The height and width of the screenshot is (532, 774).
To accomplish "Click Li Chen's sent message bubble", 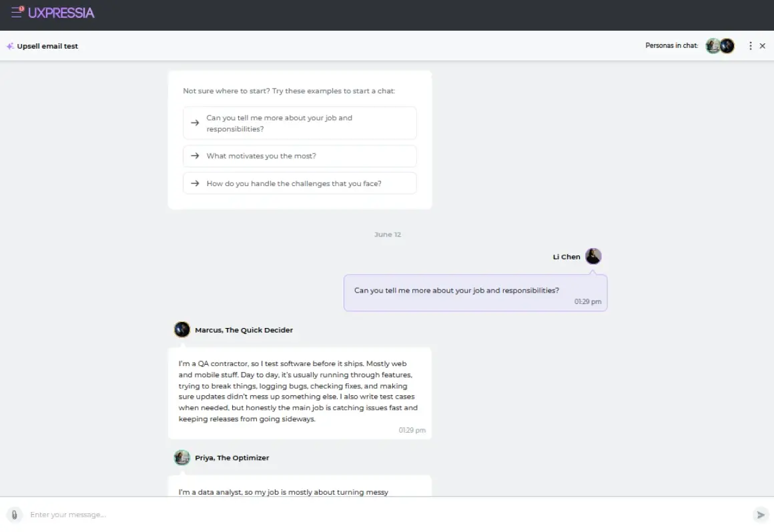I will [475, 293].
